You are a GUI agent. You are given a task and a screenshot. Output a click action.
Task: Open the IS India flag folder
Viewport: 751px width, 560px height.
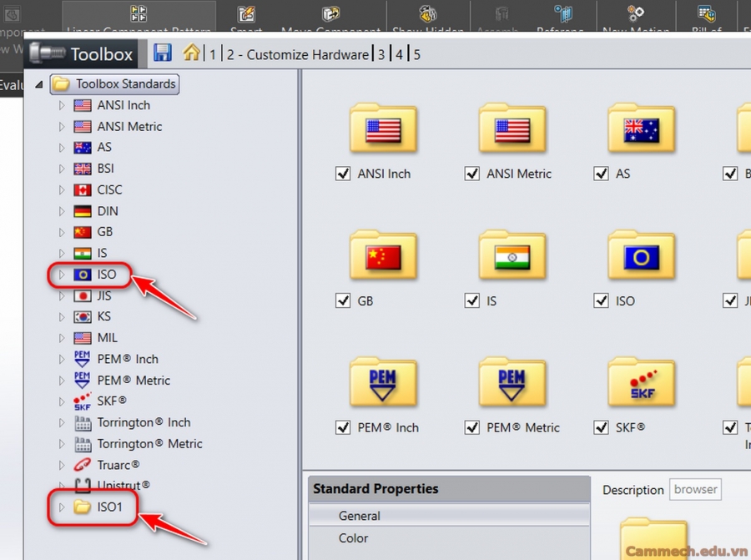click(x=512, y=256)
